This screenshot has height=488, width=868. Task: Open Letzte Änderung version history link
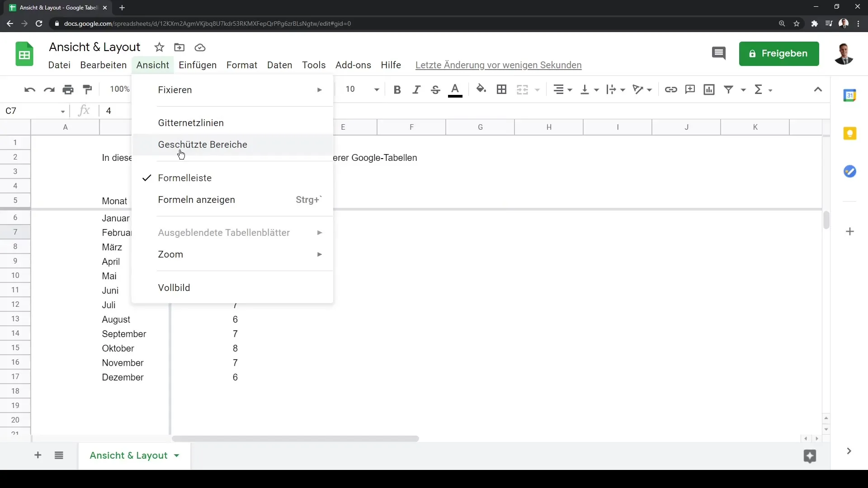click(x=498, y=65)
